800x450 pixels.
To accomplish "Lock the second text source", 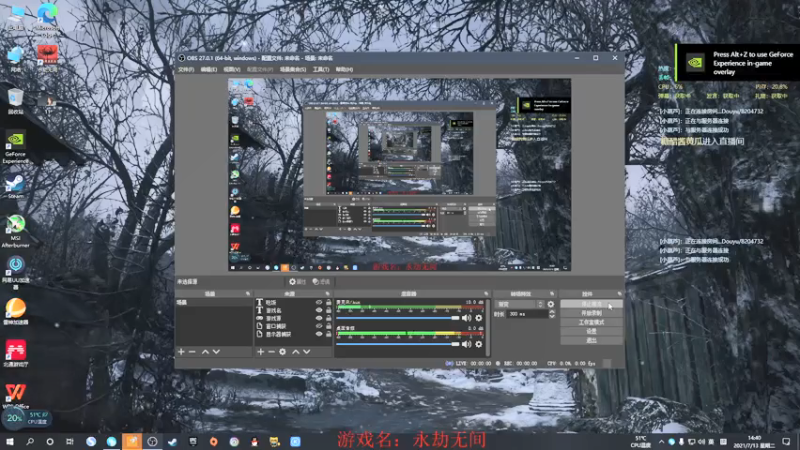I will coord(329,310).
